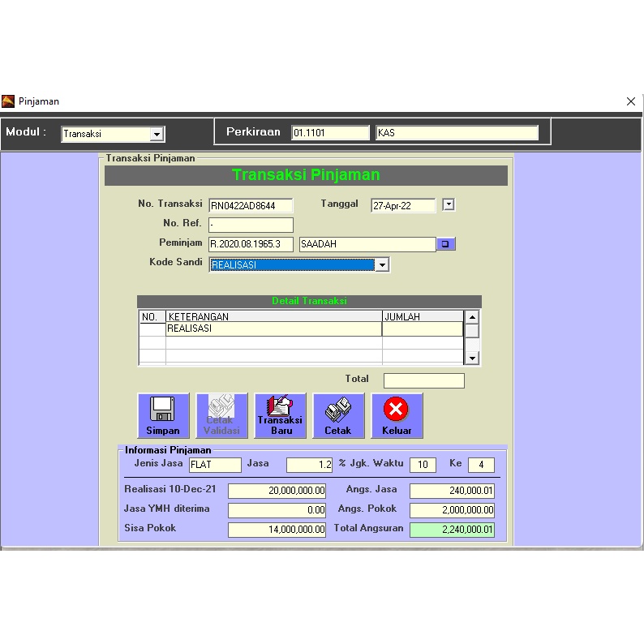Click the Pinjaman app icon in title bar

(8, 101)
